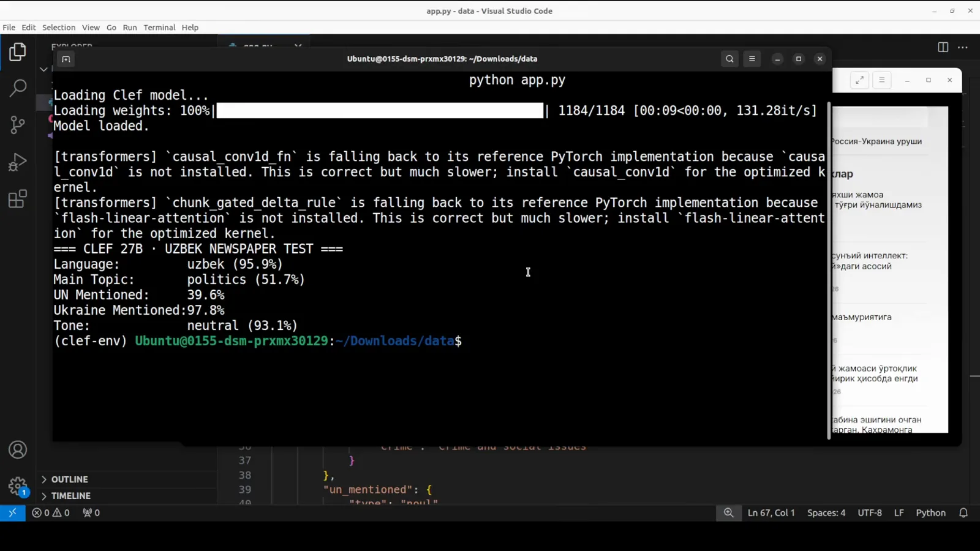Click the zoom magnifier in status bar
980x551 pixels.
click(x=728, y=513)
